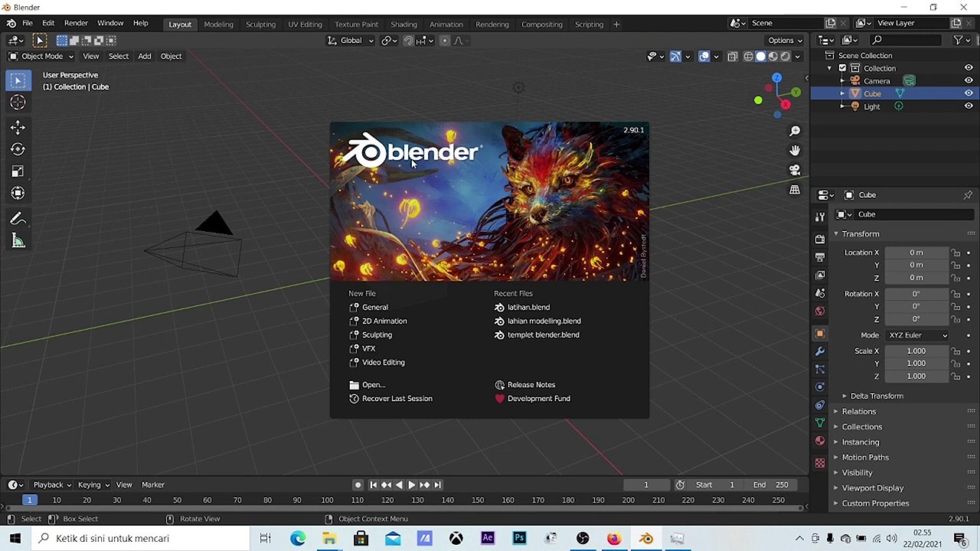
Task: Open Release Notes link
Action: 531,384
